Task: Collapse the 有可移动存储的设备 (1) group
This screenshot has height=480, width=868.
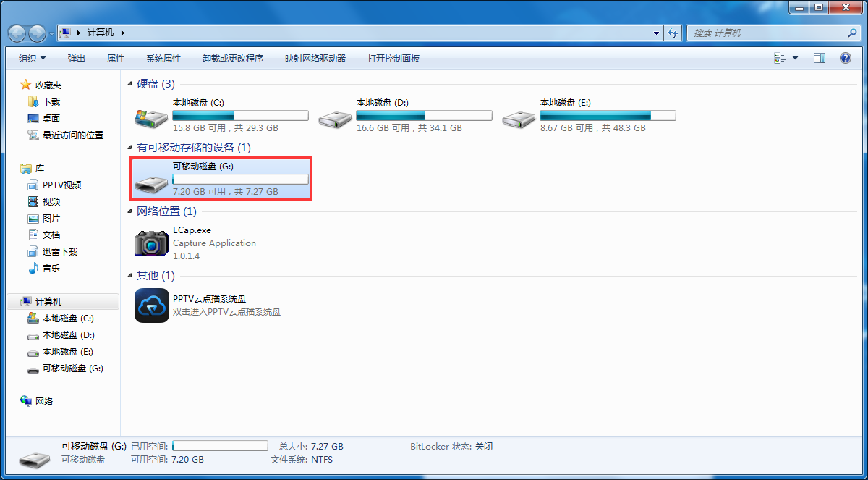Action: (130, 148)
